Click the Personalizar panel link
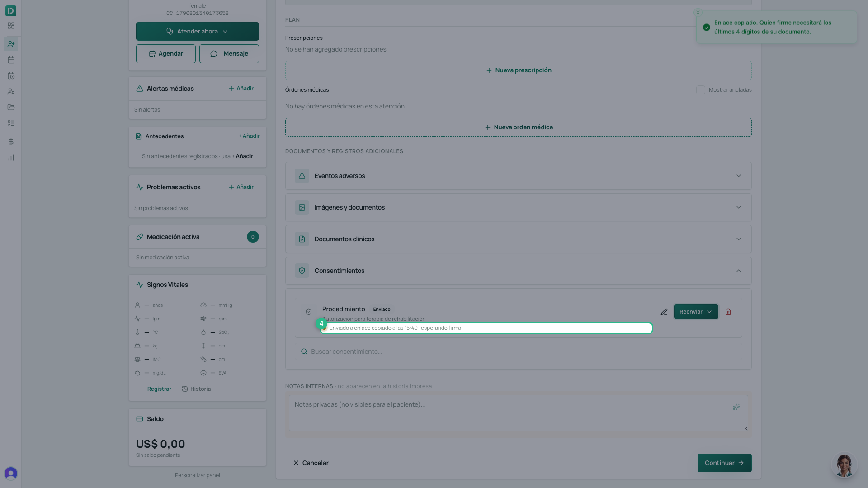Viewport: 868px width, 488px height. 198,475
